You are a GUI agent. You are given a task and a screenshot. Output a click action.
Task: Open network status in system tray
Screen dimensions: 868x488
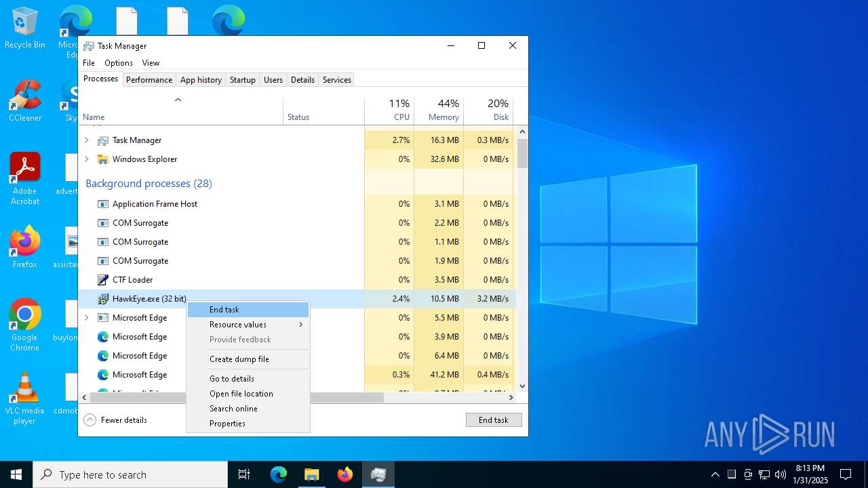(x=764, y=474)
